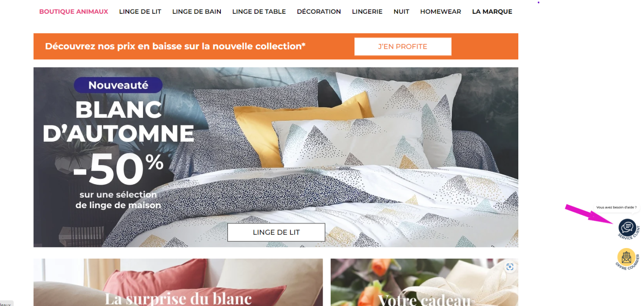Go to the Décoration category
This screenshot has height=306, width=644.
coord(319,12)
